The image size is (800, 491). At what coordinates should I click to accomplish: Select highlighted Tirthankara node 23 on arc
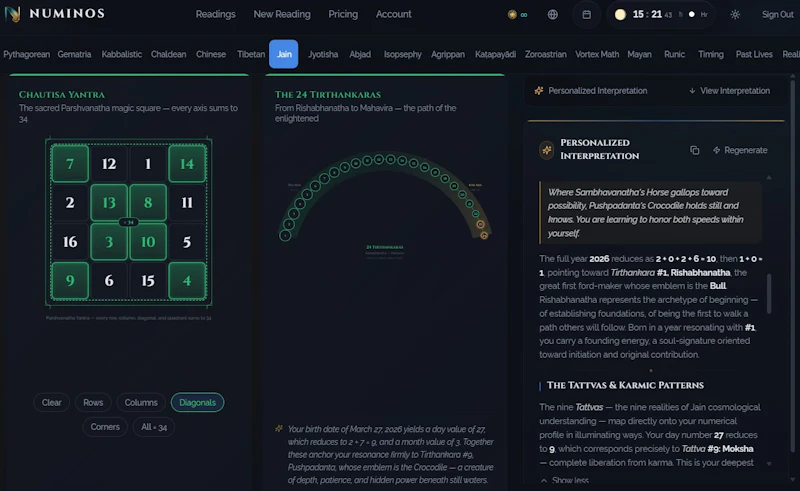480,224
